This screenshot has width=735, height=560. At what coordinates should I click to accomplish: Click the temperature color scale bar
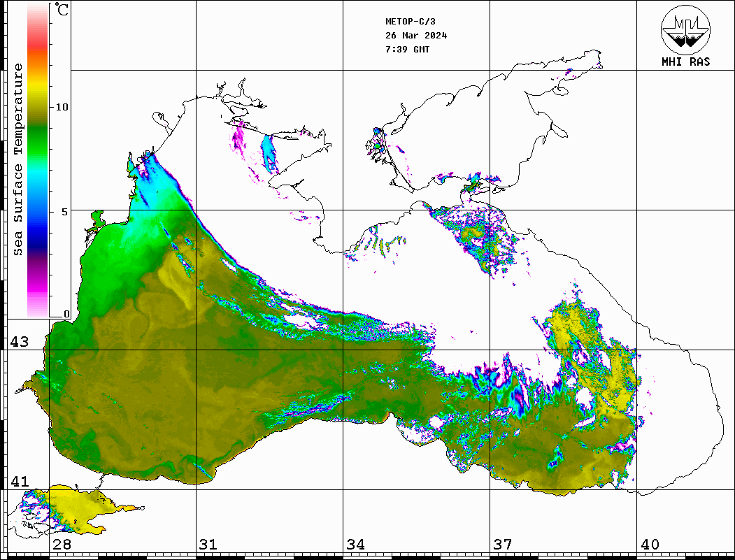click(38, 161)
